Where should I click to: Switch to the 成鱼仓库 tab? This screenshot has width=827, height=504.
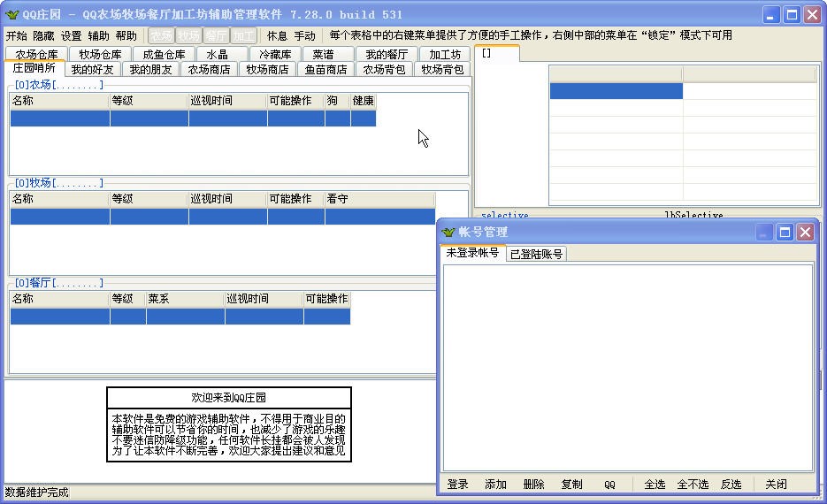(164, 54)
